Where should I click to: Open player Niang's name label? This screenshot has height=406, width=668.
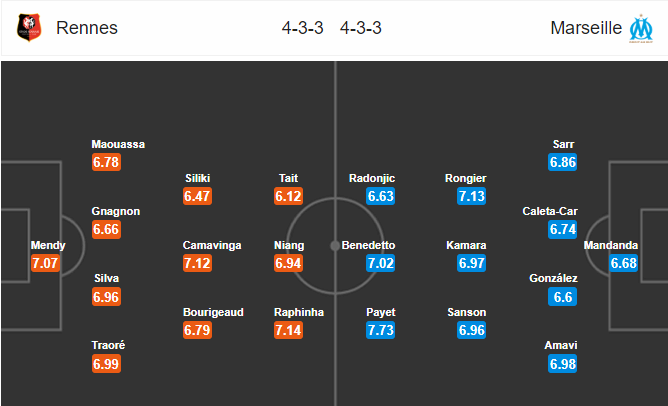point(289,245)
